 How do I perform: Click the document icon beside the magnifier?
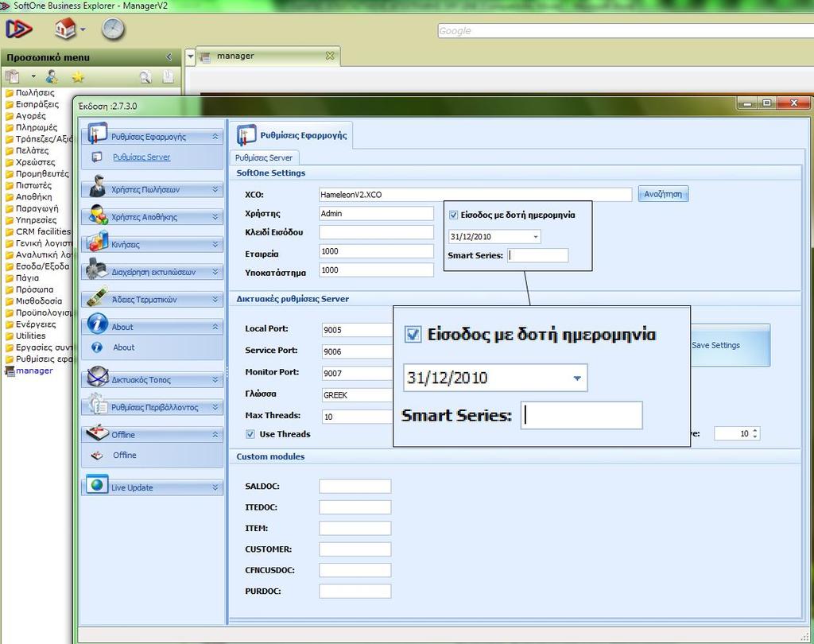pos(169,77)
